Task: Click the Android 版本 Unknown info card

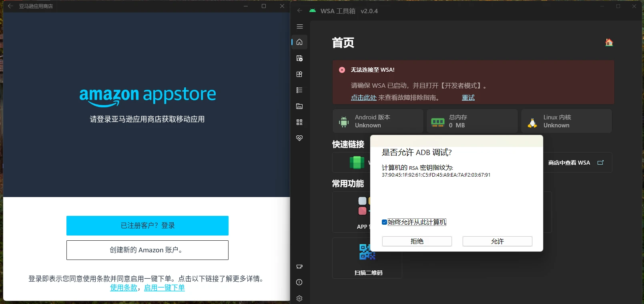Action: pos(378,121)
